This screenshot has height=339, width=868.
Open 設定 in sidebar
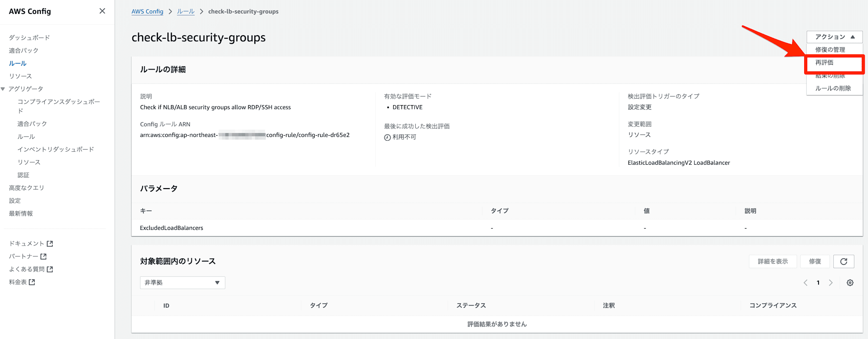15,201
